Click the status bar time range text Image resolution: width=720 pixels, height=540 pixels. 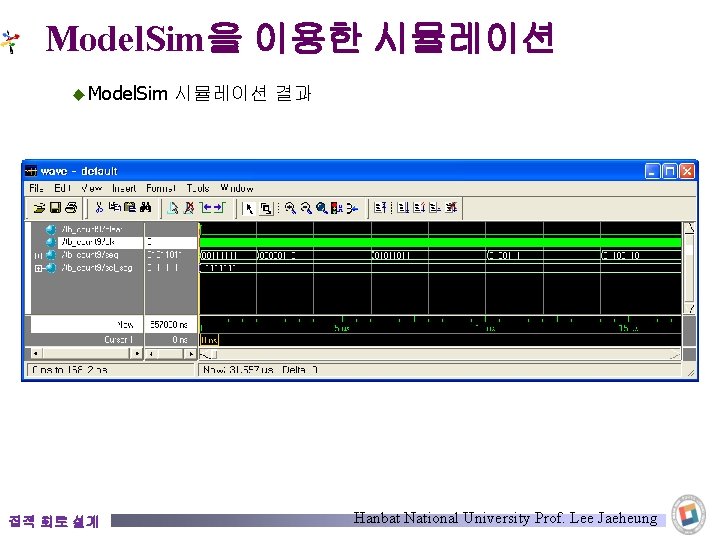pos(70,370)
